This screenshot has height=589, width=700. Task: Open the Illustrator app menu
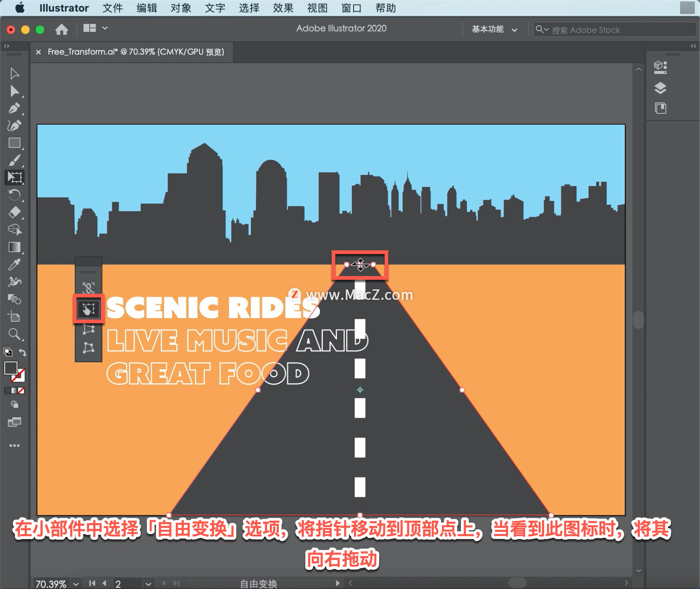pyautogui.click(x=64, y=8)
